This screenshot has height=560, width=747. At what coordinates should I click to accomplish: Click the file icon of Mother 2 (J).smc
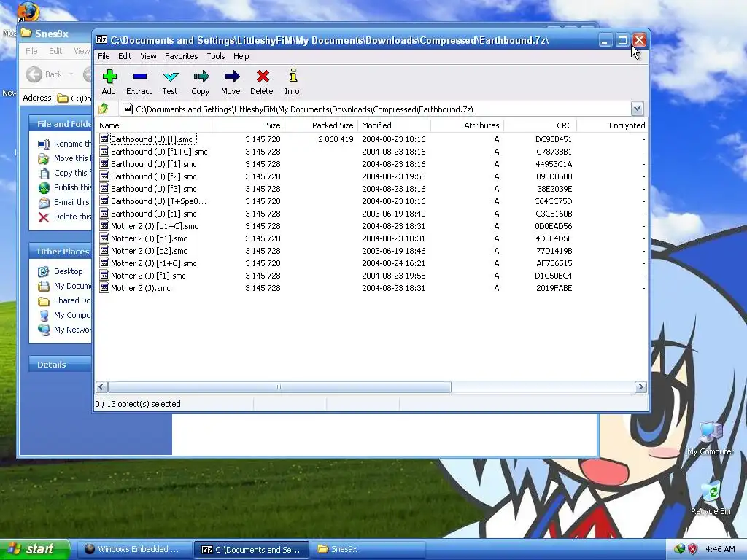pyautogui.click(x=104, y=287)
